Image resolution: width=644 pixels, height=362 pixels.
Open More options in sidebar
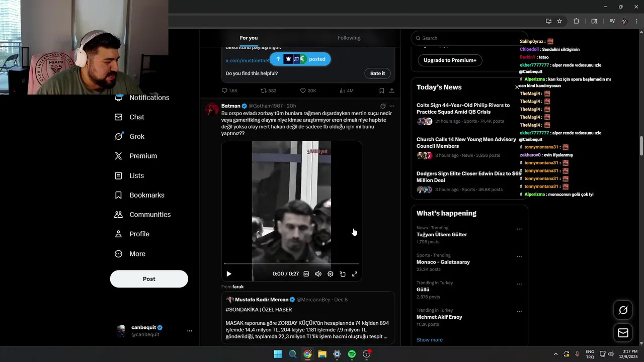130,254
